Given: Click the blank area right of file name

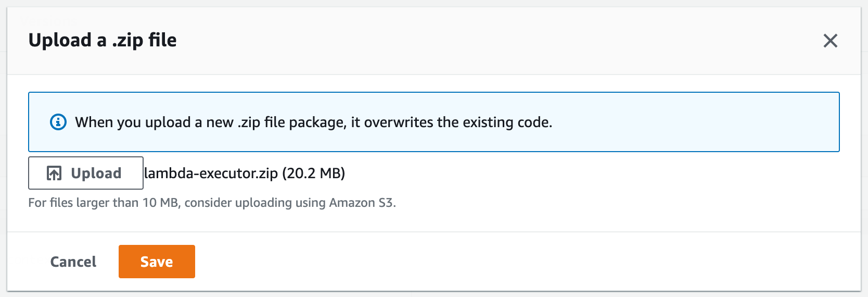Looking at the screenshot, I should click(x=572, y=173).
